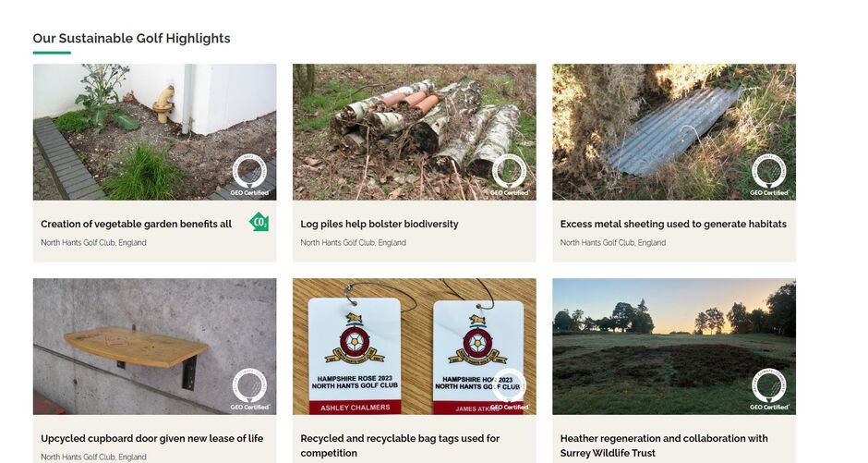Click GEO Certified badge on bag tags photo

[x=510, y=389]
